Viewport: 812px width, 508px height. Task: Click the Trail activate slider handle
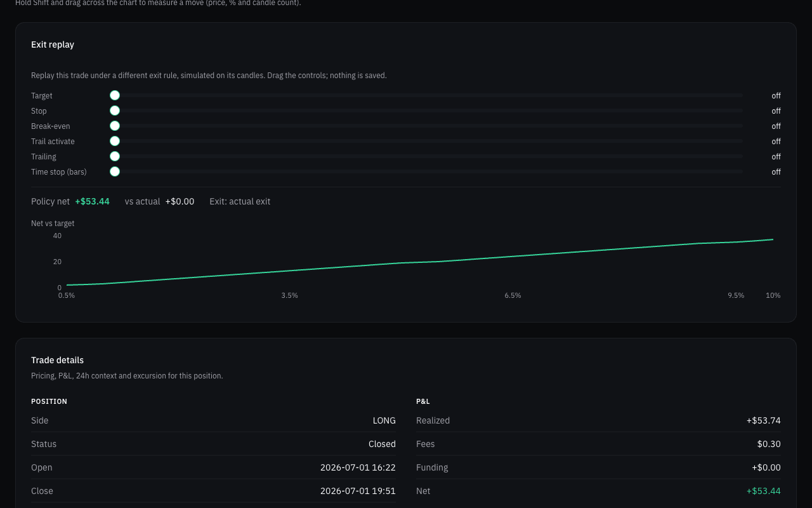coord(115,141)
